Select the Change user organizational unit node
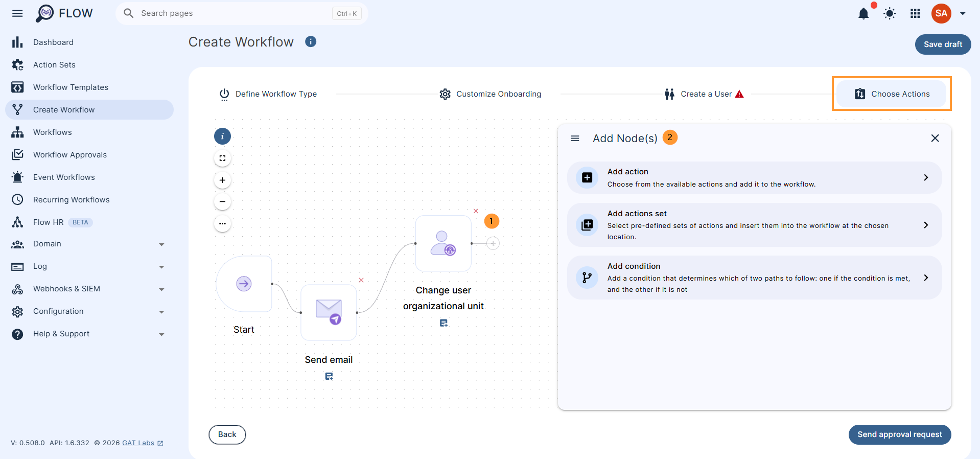Image resolution: width=980 pixels, height=459 pixels. (x=443, y=243)
